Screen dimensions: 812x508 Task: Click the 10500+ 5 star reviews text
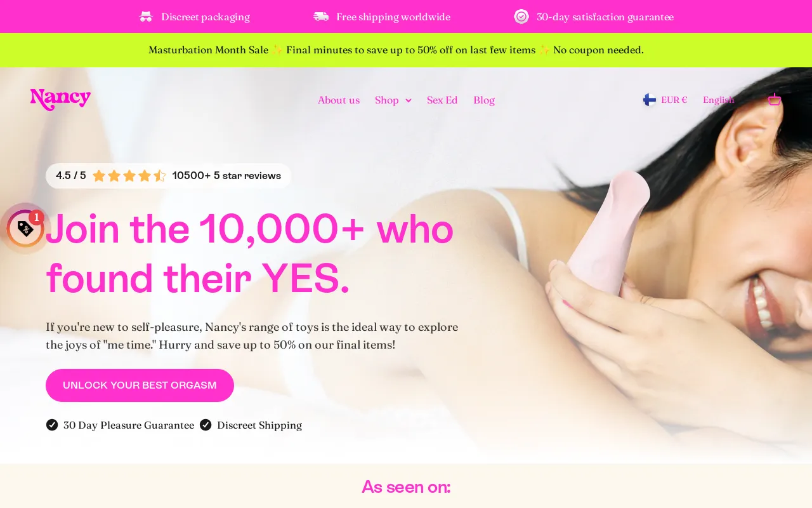226,176
